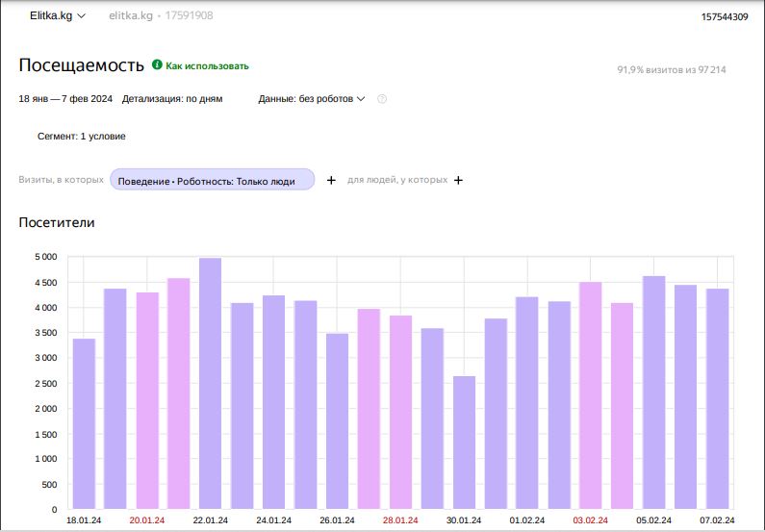Screen dimensions: 765x532
Task: Click the tallest bar for 22.01.24
Action: (211, 383)
